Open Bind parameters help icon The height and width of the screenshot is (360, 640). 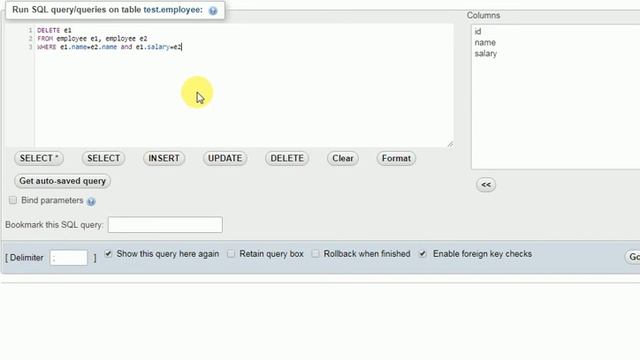coord(91,201)
